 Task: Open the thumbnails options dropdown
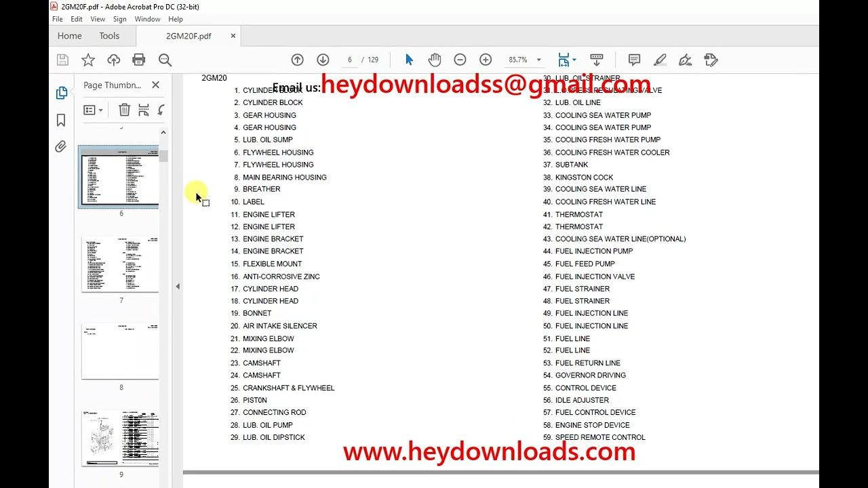pyautogui.click(x=93, y=110)
